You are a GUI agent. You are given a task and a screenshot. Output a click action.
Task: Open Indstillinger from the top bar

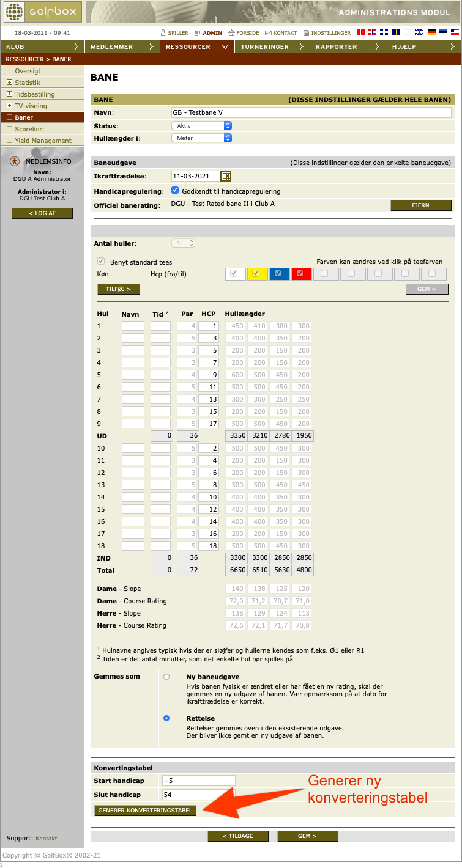pyautogui.click(x=307, y=33)
